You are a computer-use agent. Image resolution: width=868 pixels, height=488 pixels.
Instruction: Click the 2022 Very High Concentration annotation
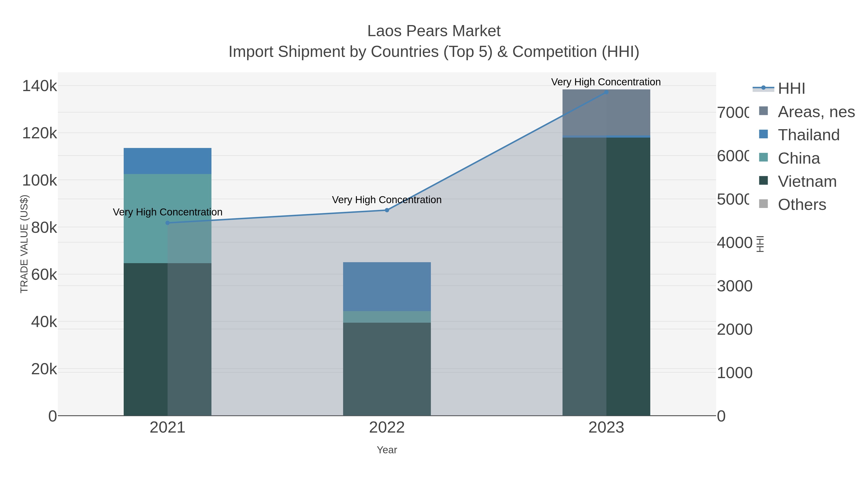point(387,200)
